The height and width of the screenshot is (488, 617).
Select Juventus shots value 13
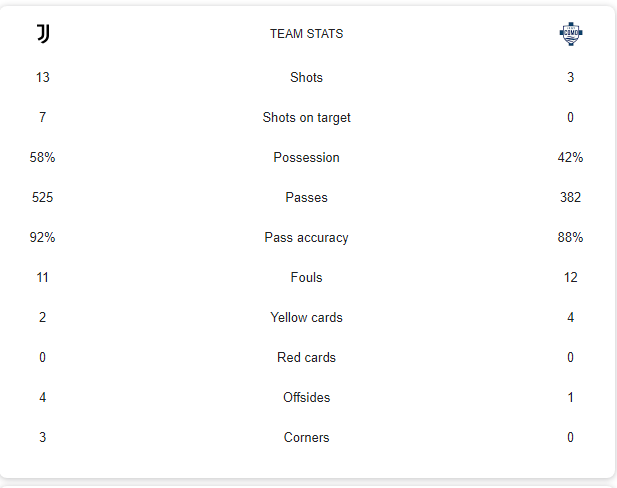click(42, 77)
